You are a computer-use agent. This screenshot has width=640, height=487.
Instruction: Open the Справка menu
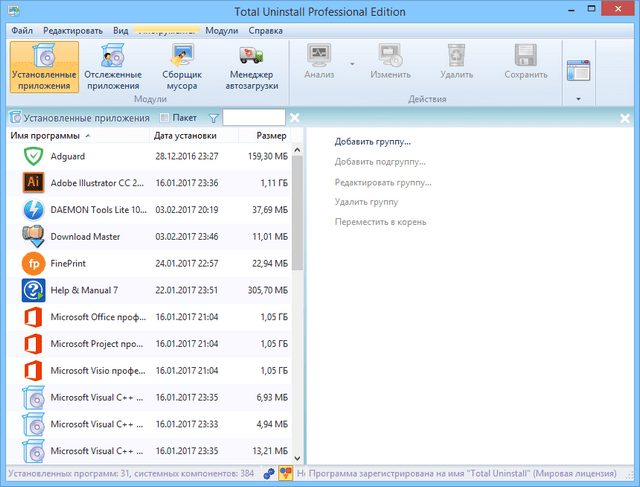[265, 30]
